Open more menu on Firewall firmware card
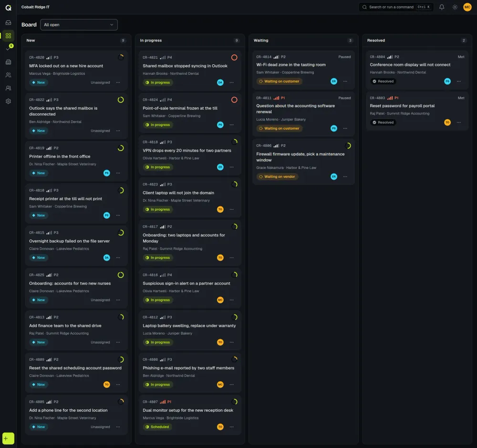Image resolution: width=477 pixels, height=448 pixels. [x=345, y=177]
